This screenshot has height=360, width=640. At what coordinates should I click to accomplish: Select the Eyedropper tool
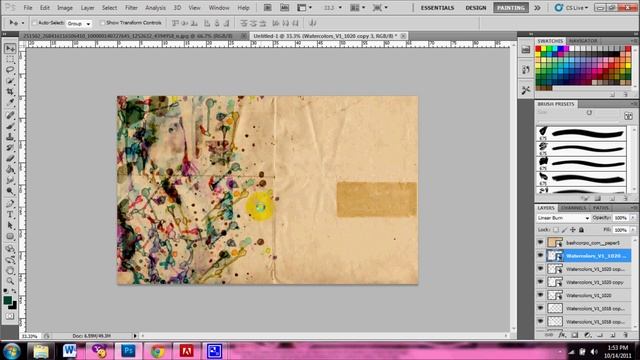coord(10,102)
